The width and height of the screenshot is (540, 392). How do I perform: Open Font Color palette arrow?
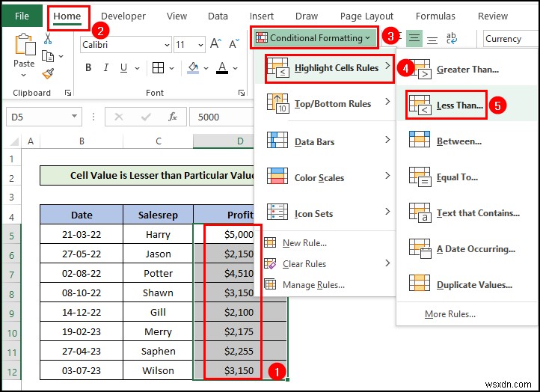click(235, 68)
